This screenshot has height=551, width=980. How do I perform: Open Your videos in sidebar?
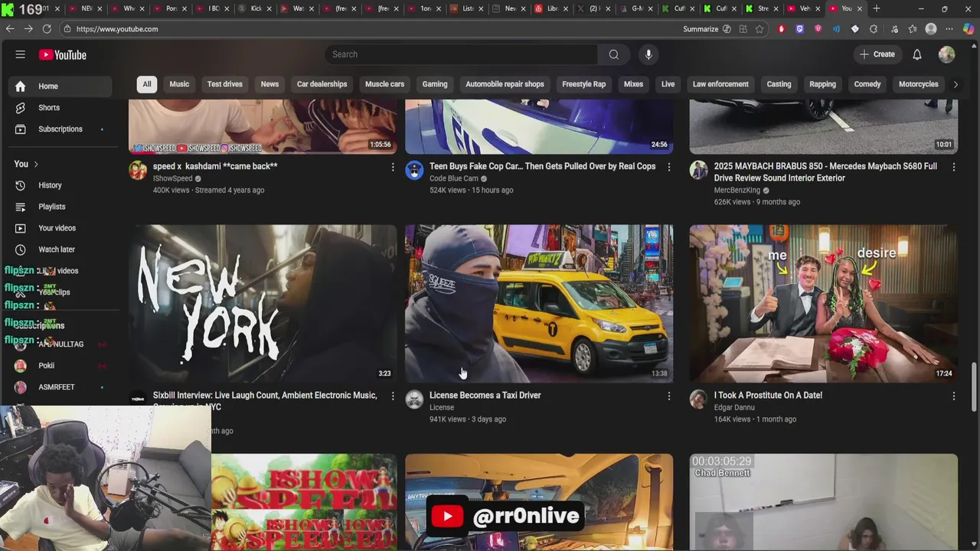(60, 228)
